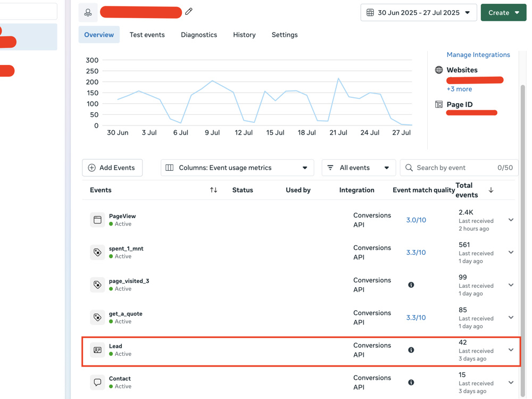Screen dimensions: 532x399
Task: Click the spent_1_mnt tag icon
Action: (97, 252)
